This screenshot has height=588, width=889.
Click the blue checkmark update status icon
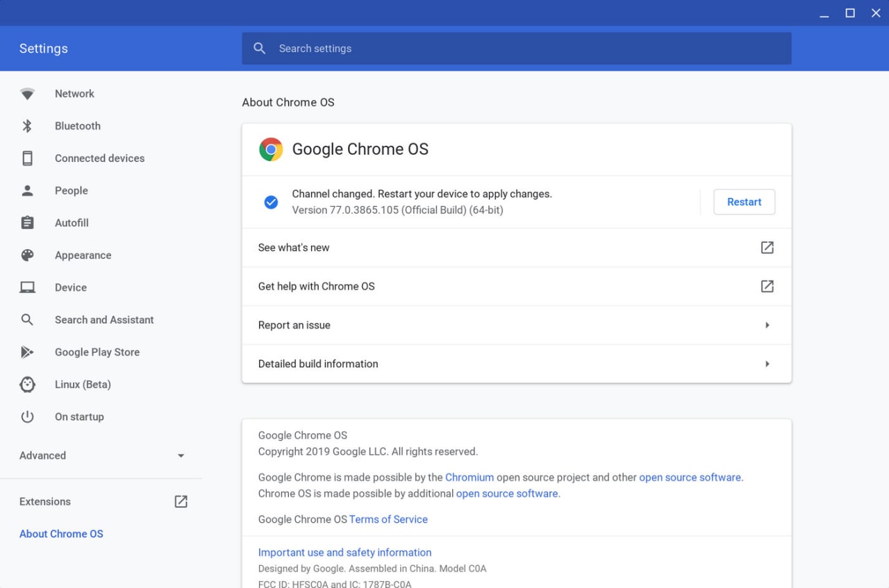[x=271, y=202]
